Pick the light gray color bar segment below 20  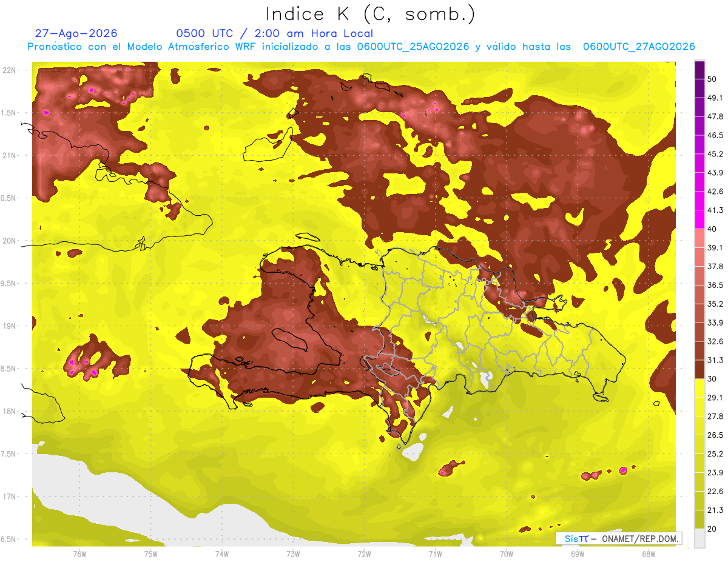(699, 538)
